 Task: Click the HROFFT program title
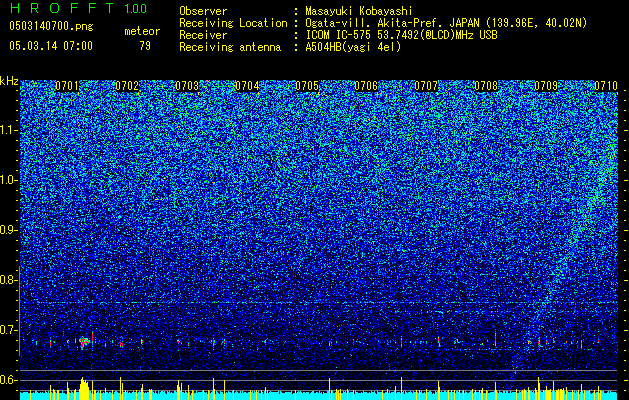tap(62, 8)
